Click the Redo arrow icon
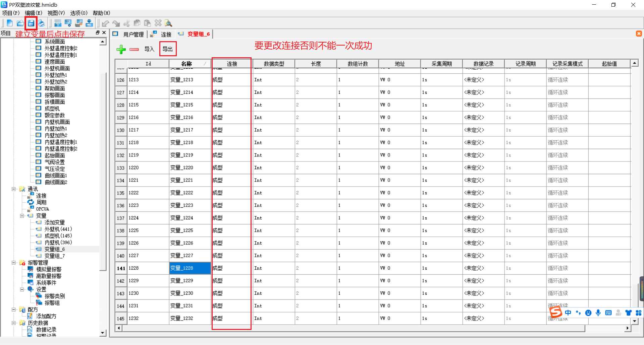Image resolution: width=644 pixels, height=345 pixels. pyautogui.click(x=116, y=23)
